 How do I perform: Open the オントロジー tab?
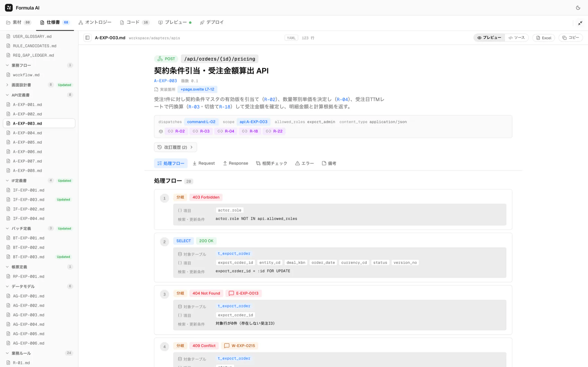[x=95, y=22]
